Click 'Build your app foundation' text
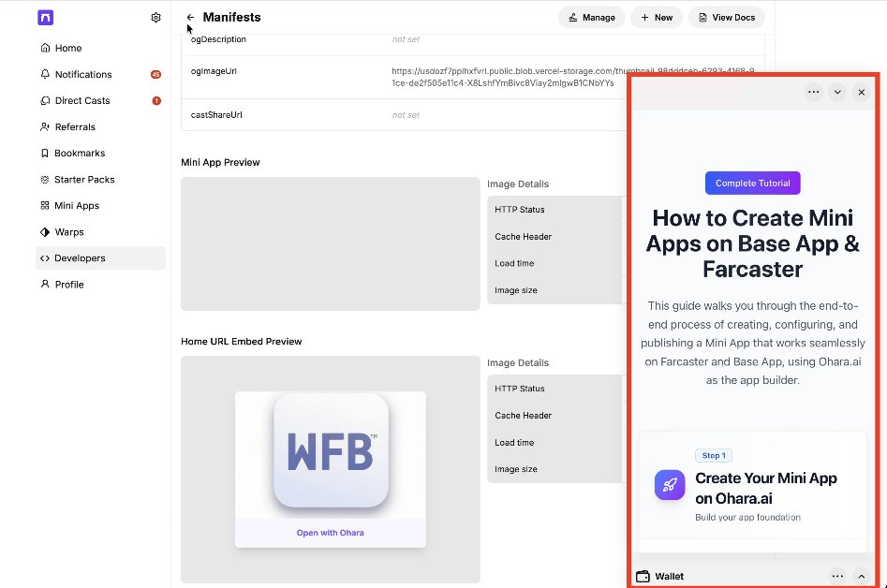The height and width of the screenshot is (588, 887). [x=747, y=518]
